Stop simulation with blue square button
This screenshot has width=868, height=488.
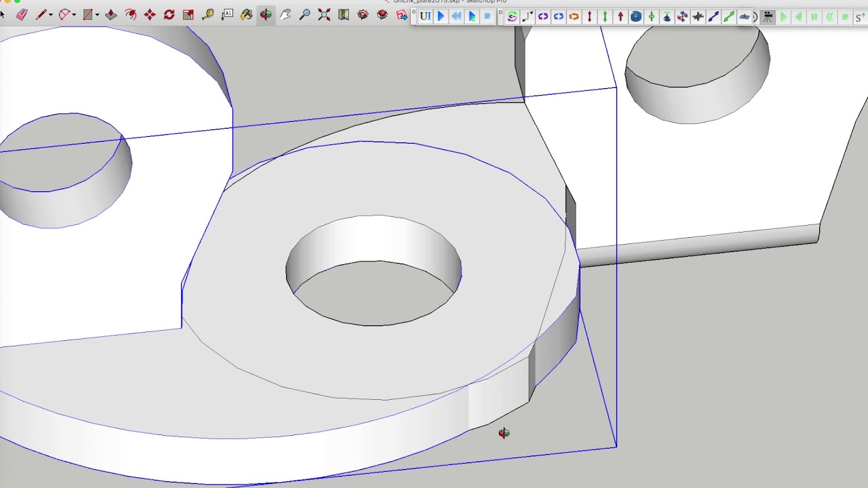[488, 16]
